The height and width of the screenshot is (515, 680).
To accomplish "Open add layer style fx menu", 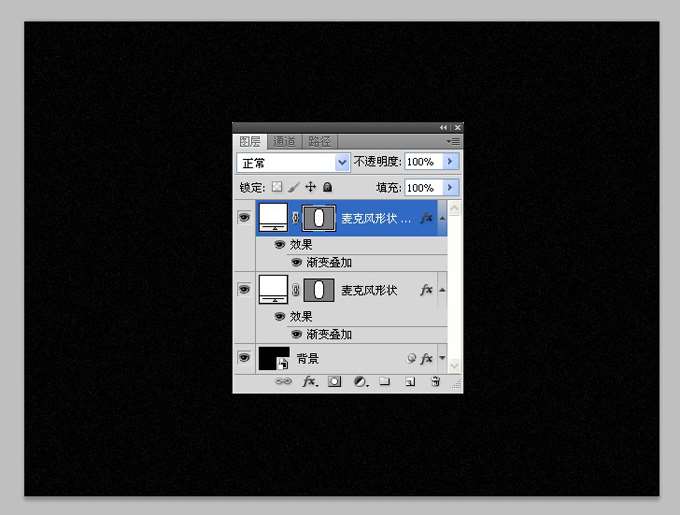I will point(310,381).
